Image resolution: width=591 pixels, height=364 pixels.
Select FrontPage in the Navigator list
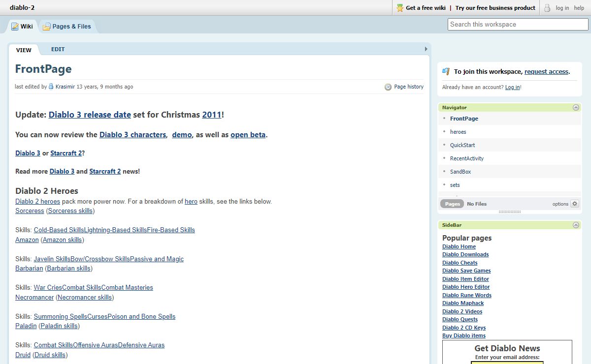[x=464, y=119]
